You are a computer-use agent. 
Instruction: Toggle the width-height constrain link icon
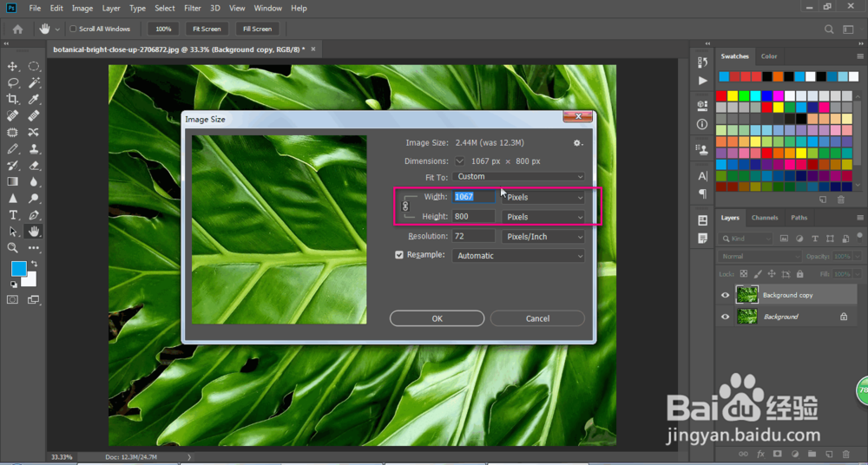(x=404, y=206)
